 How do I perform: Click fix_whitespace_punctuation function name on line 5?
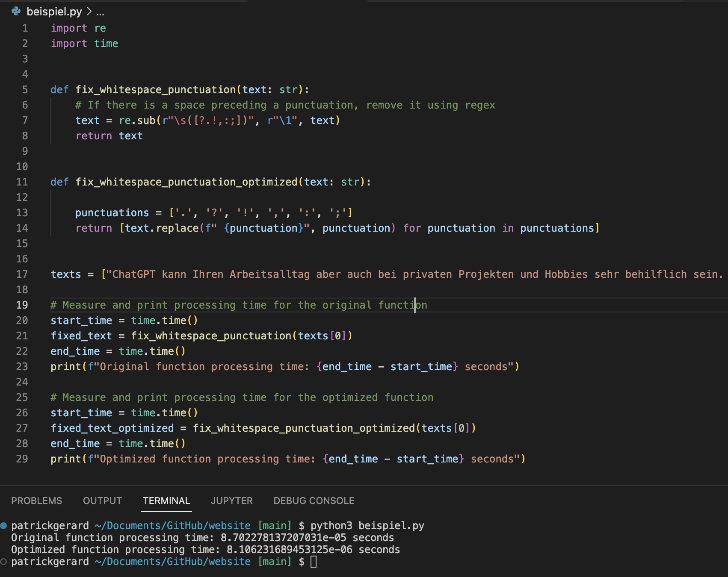tap(156, 90)
